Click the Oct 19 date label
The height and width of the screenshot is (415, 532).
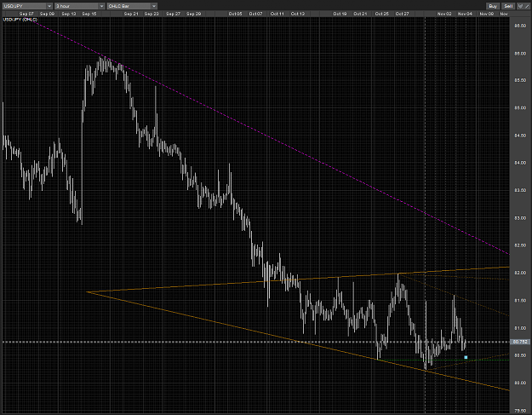tap(340, 14)
